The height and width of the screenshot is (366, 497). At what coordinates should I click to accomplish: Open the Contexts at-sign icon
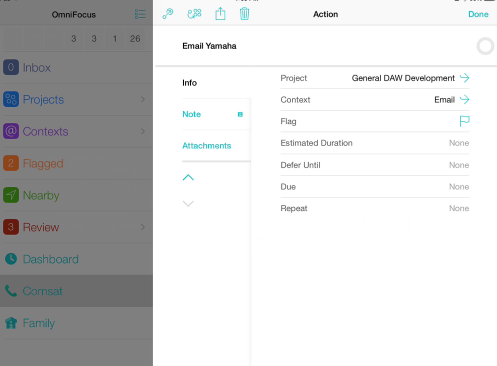(x=11, y=131)
